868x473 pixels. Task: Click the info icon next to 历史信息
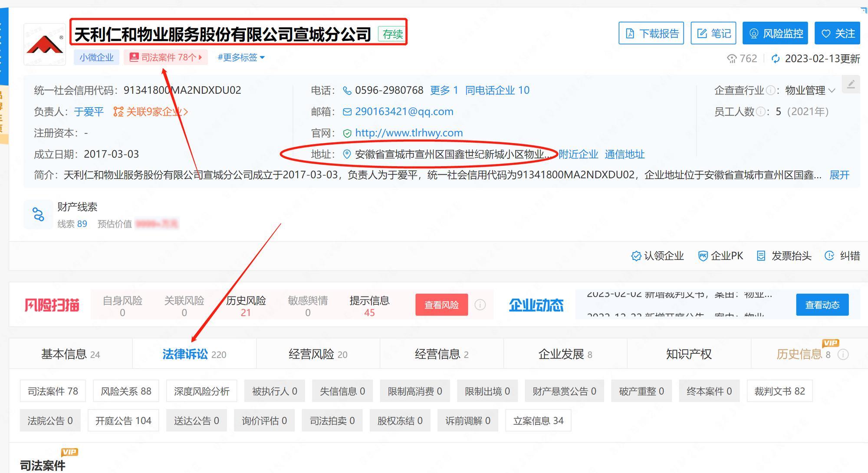[843, 355]
